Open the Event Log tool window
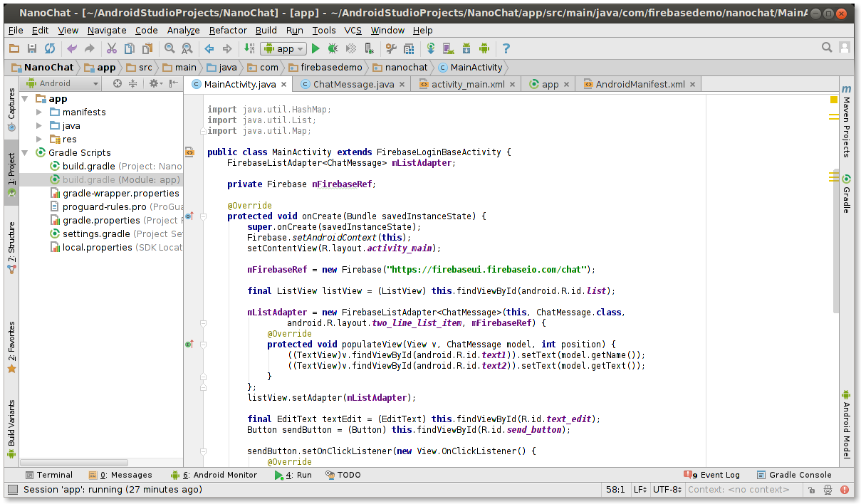Screen dimensions: 861x504 point(711,475)
